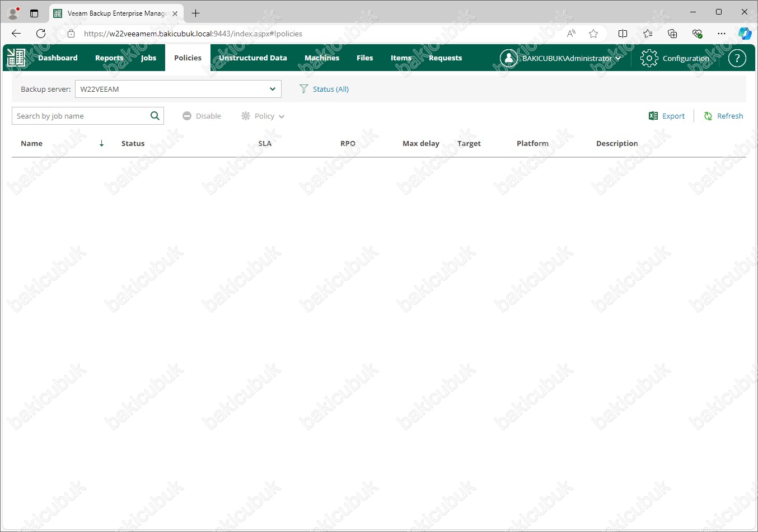Click the browser back arrow

tap(16, 34)
